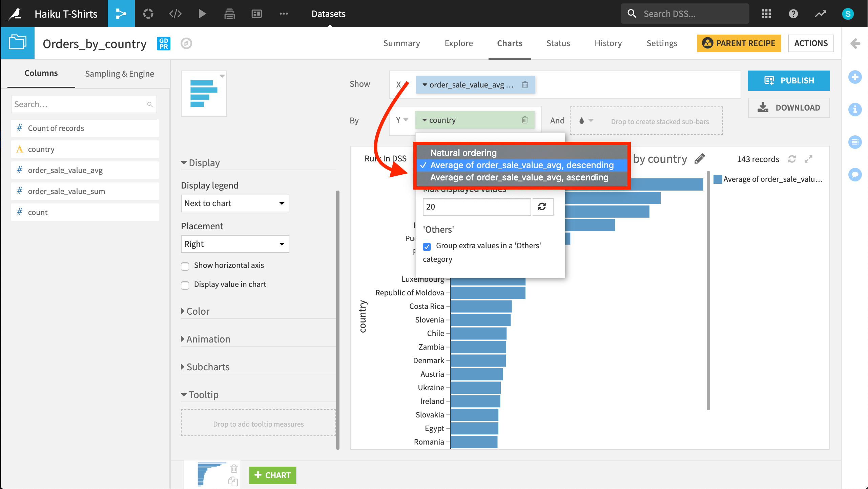
Task: Enable Display value in chart checkbox
Action: click(185, 285)
